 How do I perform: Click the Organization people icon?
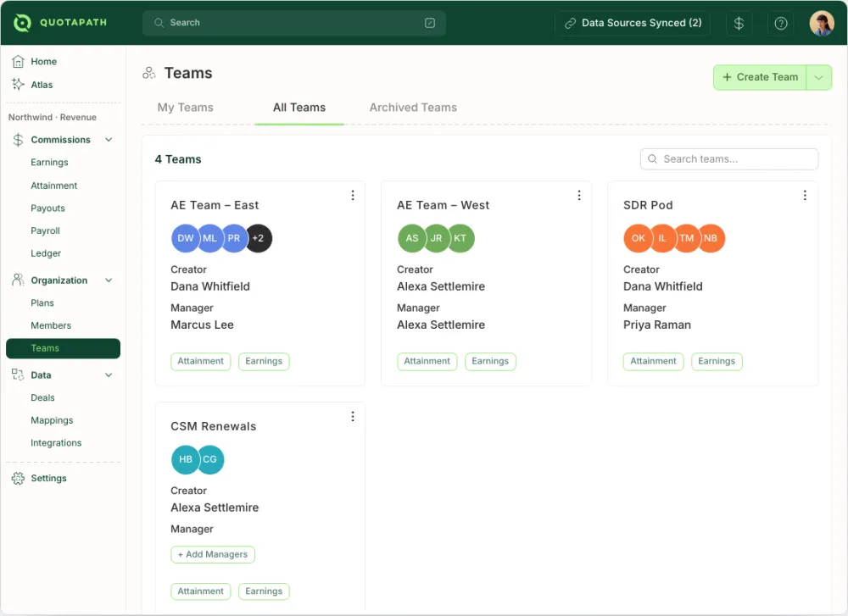pyautogui.click(x=18, y=280)
